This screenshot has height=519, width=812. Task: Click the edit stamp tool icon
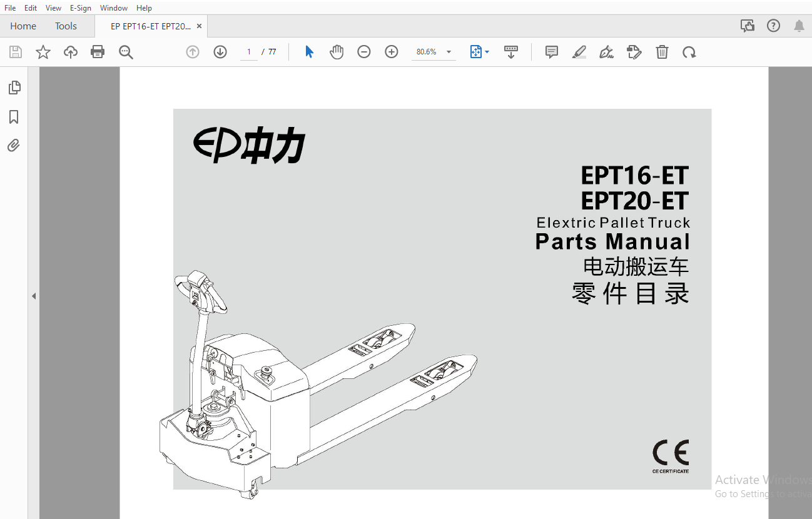point(634,52)
